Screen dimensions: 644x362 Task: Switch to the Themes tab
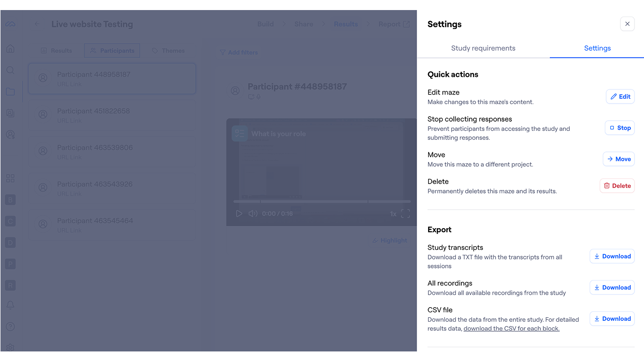(169, 51)
